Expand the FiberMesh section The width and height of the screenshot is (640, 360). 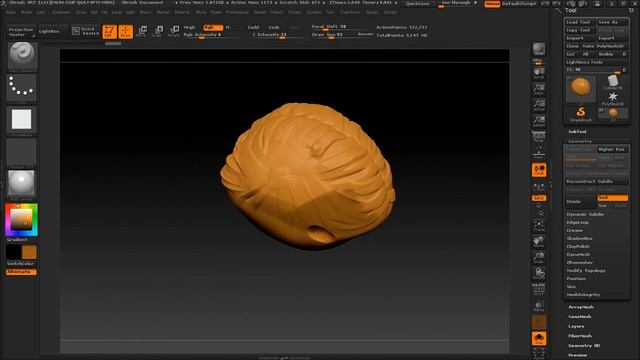click(x=580, y=336)
